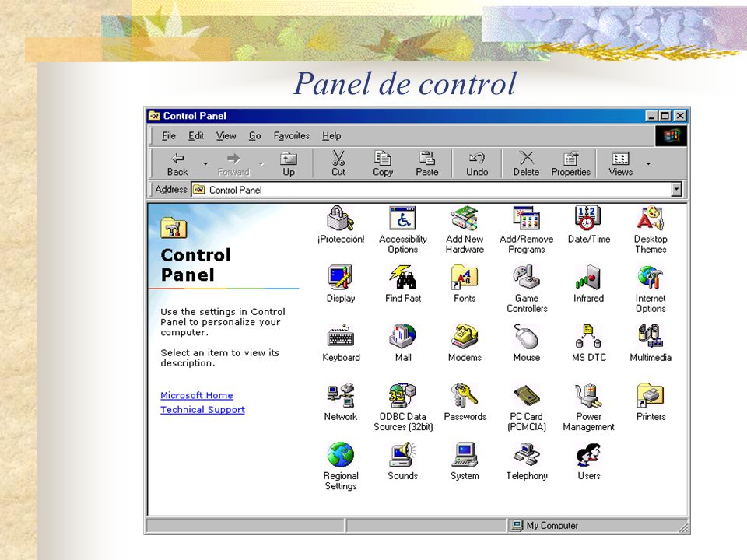Open the Go menu
The width and height of the screenshot is (747, 560).
pos(254,135)
